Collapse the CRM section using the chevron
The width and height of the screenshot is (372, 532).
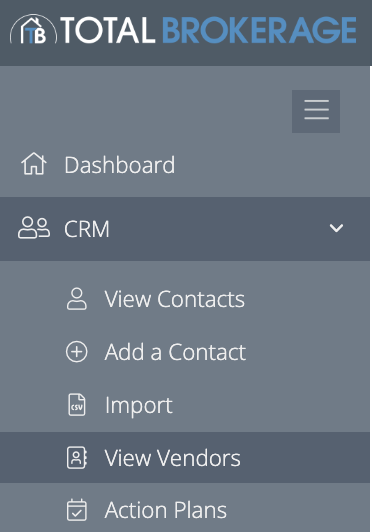tap(336, 228)
